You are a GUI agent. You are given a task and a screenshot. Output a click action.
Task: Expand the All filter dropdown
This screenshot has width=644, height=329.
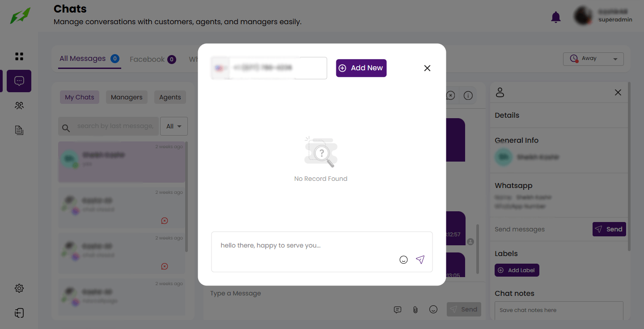pyautogui.click(x=174, y=126)
